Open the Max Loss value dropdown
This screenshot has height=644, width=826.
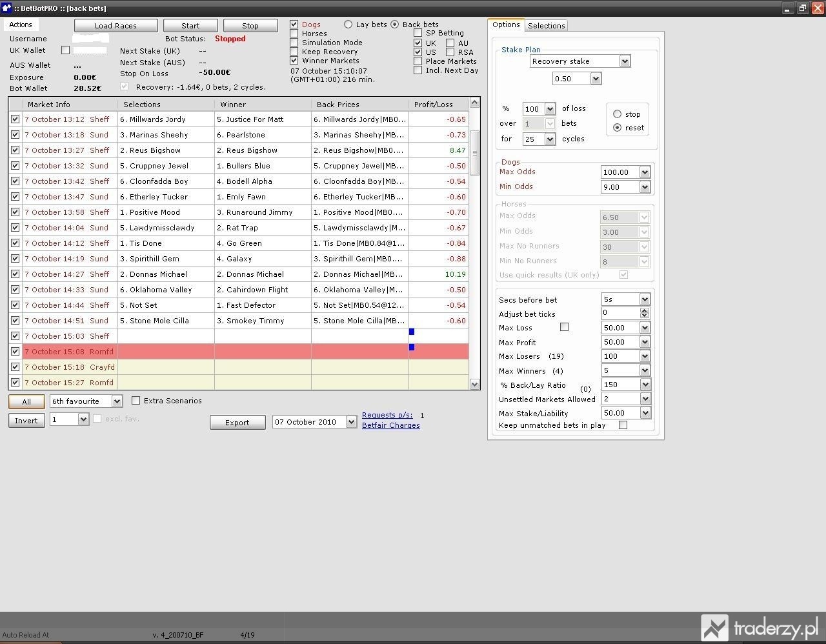pos(644,327)
